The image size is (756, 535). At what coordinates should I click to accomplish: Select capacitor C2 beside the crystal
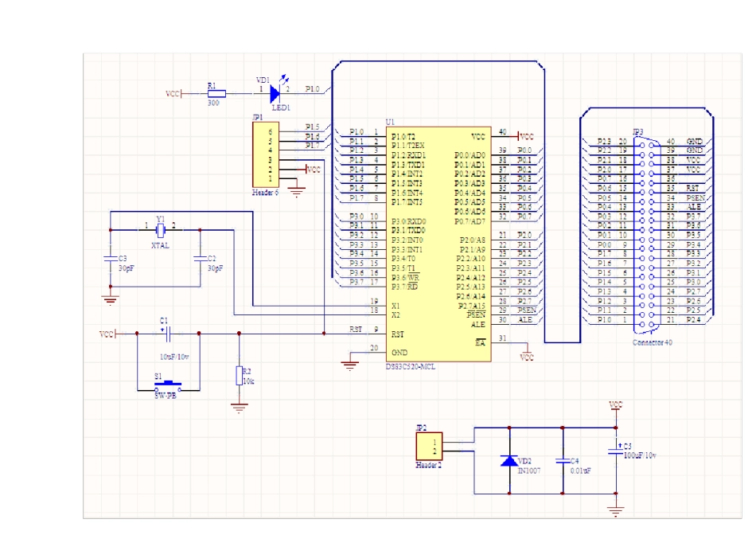(x=199, y=259)
